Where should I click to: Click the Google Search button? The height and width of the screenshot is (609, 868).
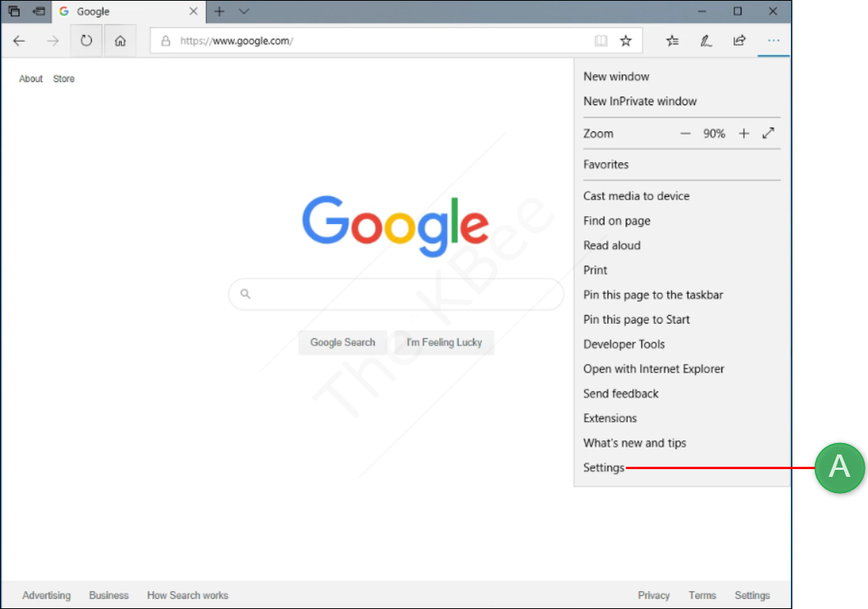[x=343, y=342]
